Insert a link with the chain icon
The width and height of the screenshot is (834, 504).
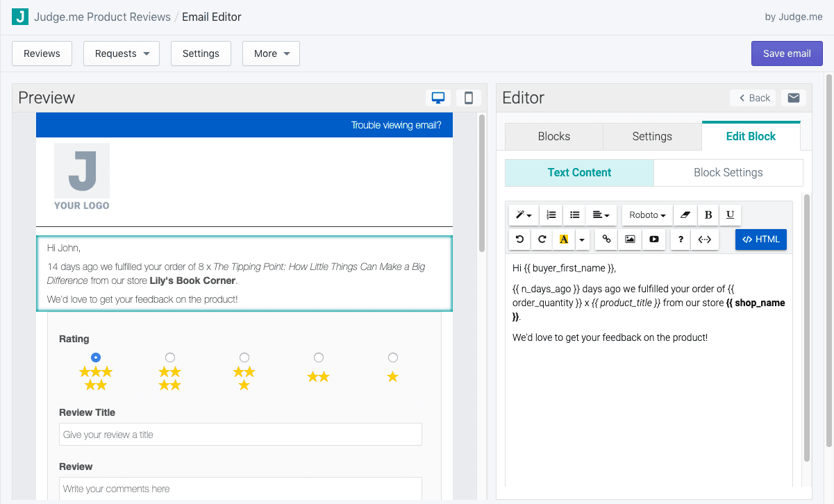[x=606, y=240]
